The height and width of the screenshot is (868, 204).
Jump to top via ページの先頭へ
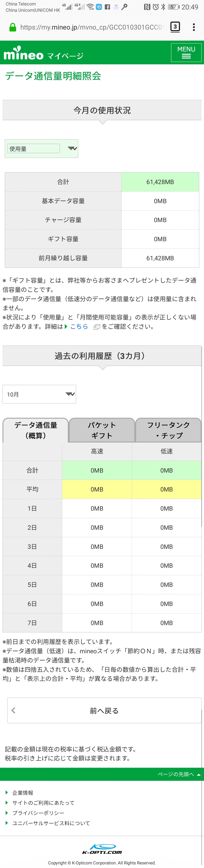point(179,774)
